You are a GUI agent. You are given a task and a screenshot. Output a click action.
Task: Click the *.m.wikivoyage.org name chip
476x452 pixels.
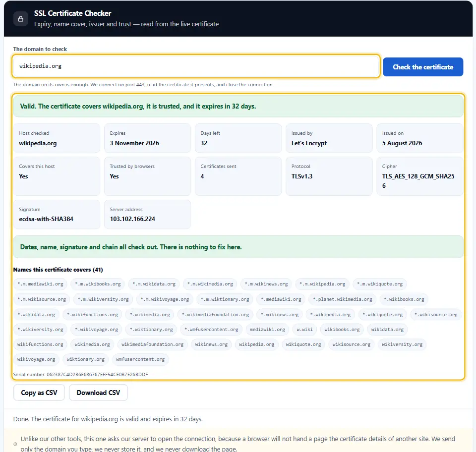[x=165, y=299]
